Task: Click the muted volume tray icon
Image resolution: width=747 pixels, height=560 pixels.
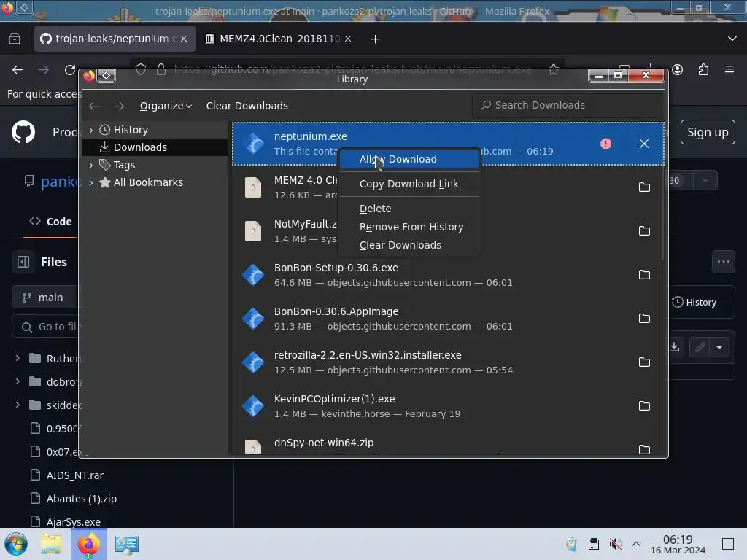Action: 615,544
